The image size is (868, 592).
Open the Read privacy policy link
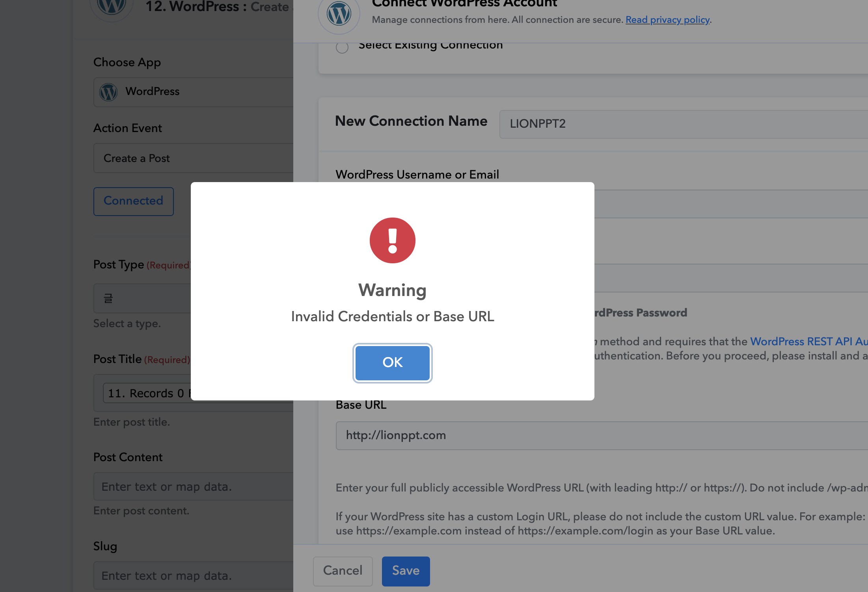point(667,20)
